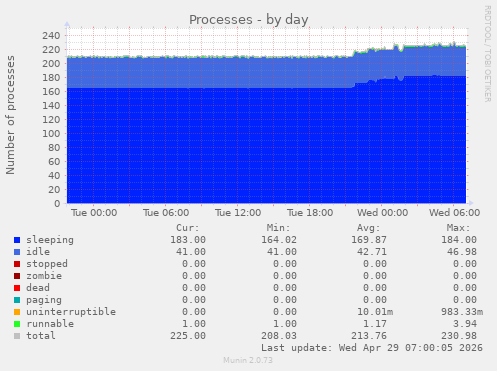
Task: Click total current value 225.00
Action: point(188,336)
